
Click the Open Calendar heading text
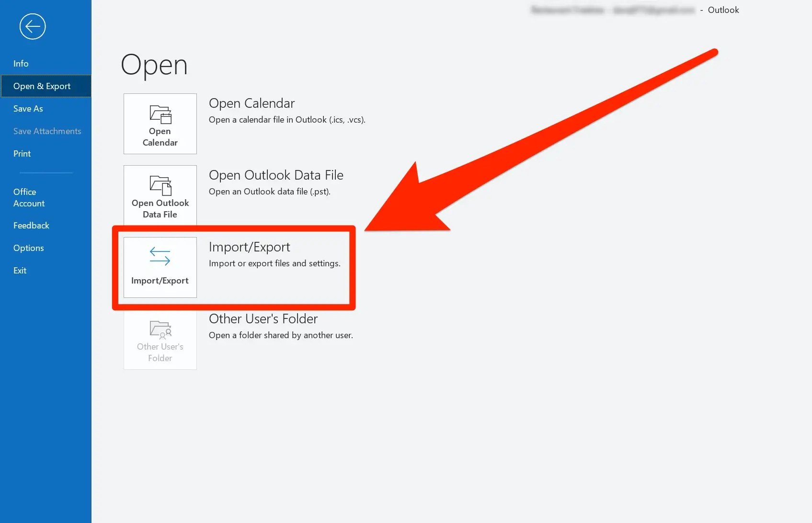252,103
